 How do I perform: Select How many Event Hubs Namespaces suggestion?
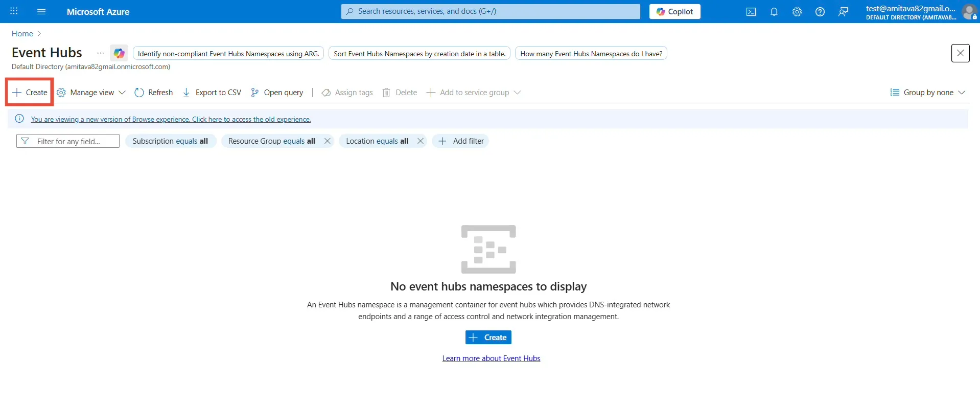click(591, 54)
